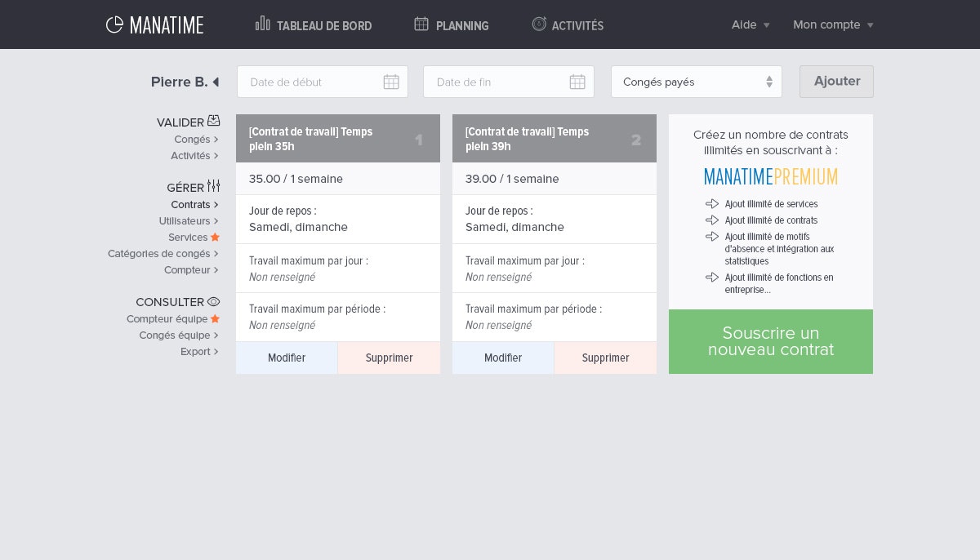980x560 pixels.
Task: Click the 35.00 / 1 semaine value
Action: 296,179
